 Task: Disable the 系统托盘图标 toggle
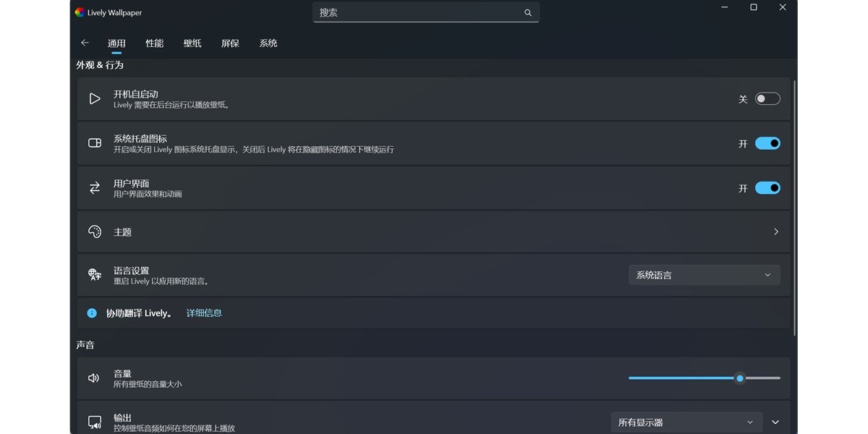[767, 143]
